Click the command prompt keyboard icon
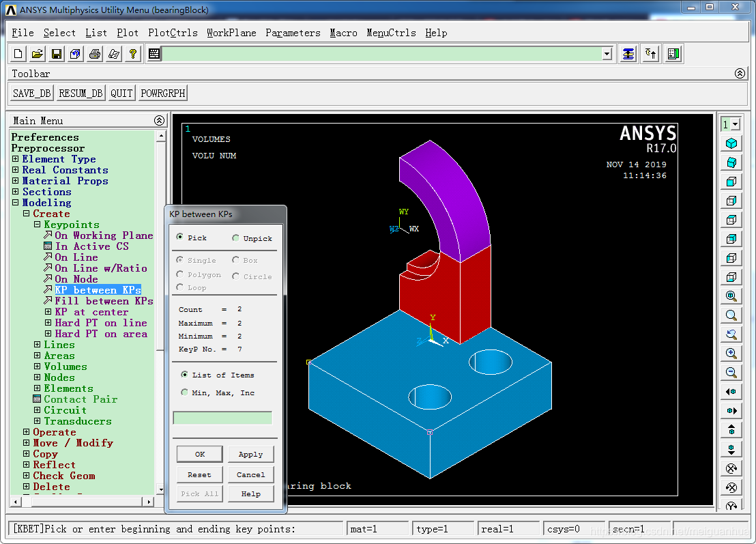756x544 pixels. [x=154, y=54]
